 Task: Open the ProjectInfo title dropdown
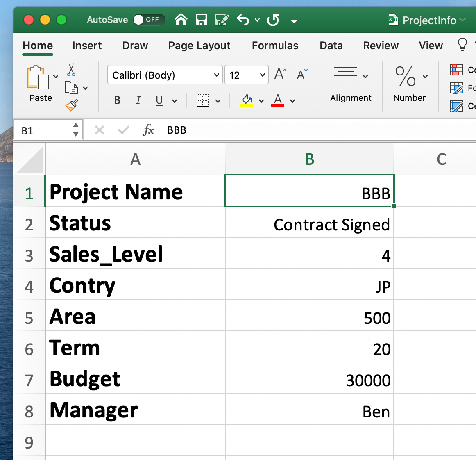463,20
